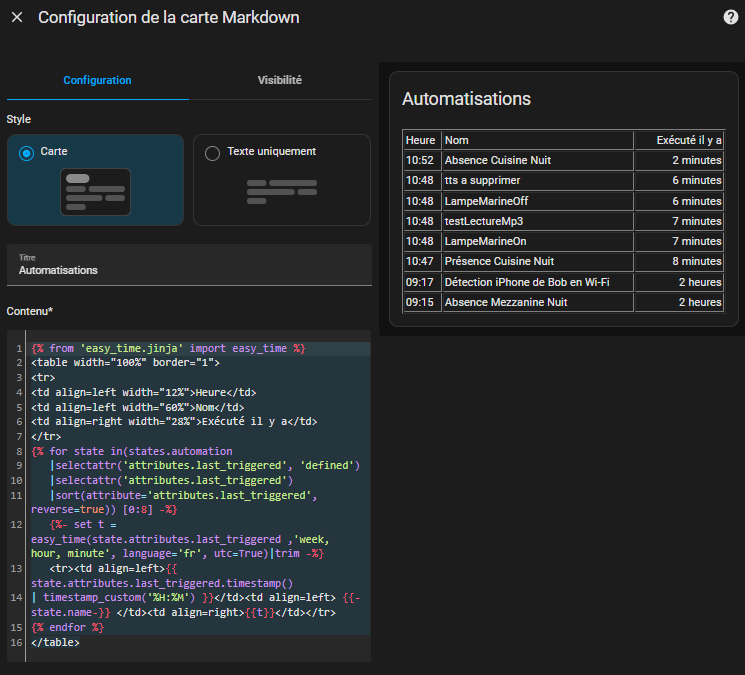Select the Texte uniquement radio button
This screenshot has height=675, width=745.
click(212, 153)
